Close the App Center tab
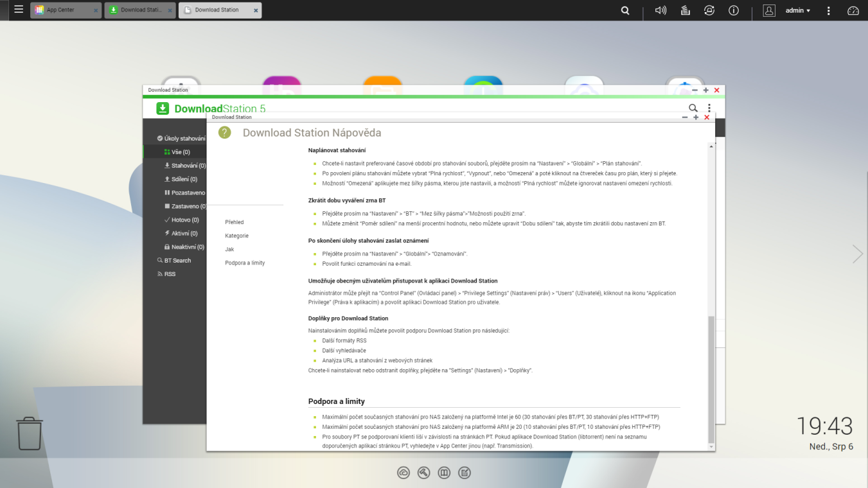This screenshot has width=868, height=488. click(96, 10)
